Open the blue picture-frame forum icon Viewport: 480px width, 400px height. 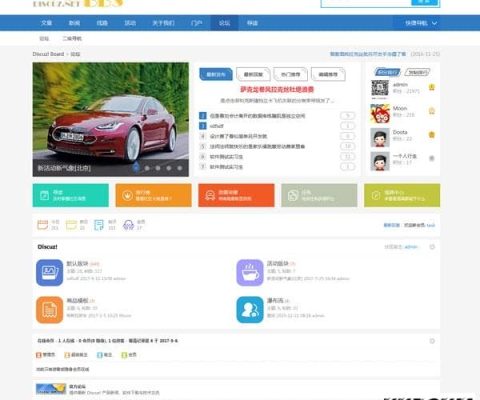[49, 273]
